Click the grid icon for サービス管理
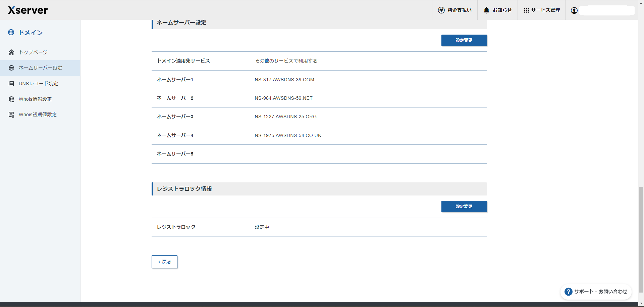 pyautogui.click(x=526, y=10)
